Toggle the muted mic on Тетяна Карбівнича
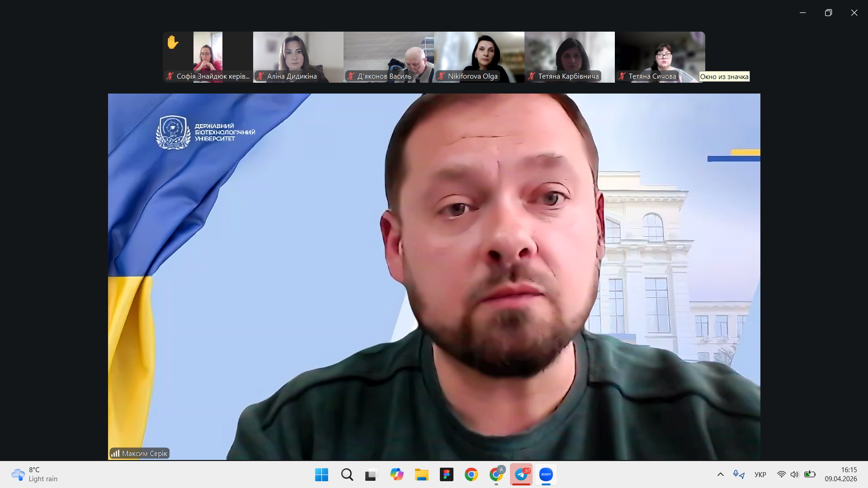 tap(532, 76)
